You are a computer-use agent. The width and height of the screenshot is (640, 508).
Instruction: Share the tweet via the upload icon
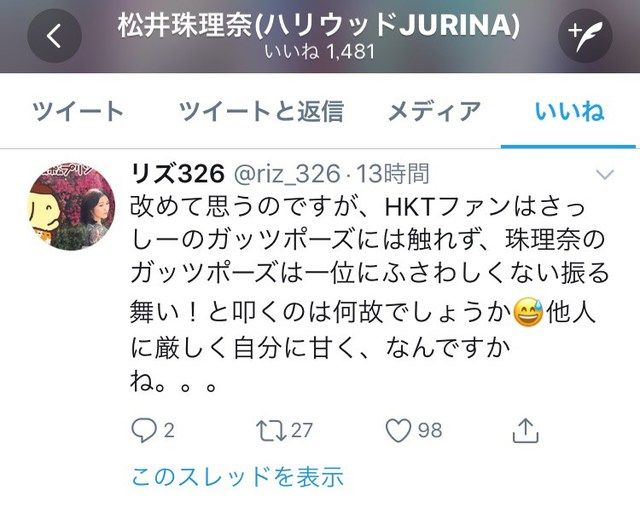tap(526, 430)
